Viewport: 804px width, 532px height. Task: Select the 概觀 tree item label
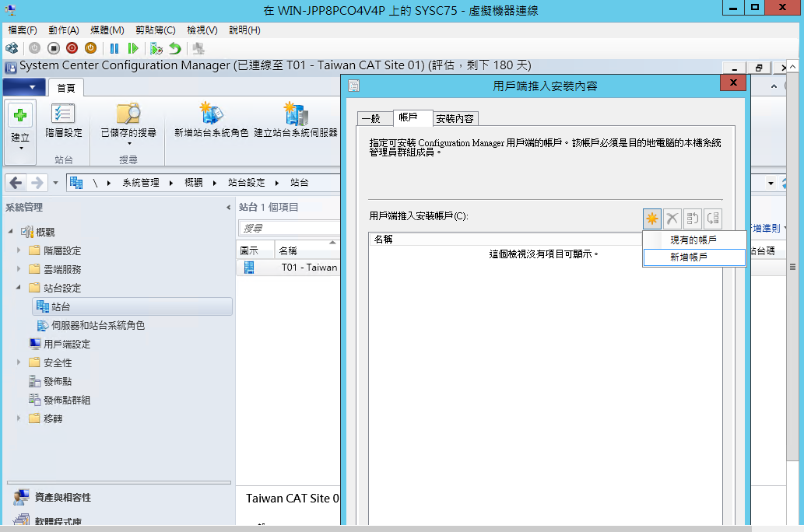coord(45,233)
